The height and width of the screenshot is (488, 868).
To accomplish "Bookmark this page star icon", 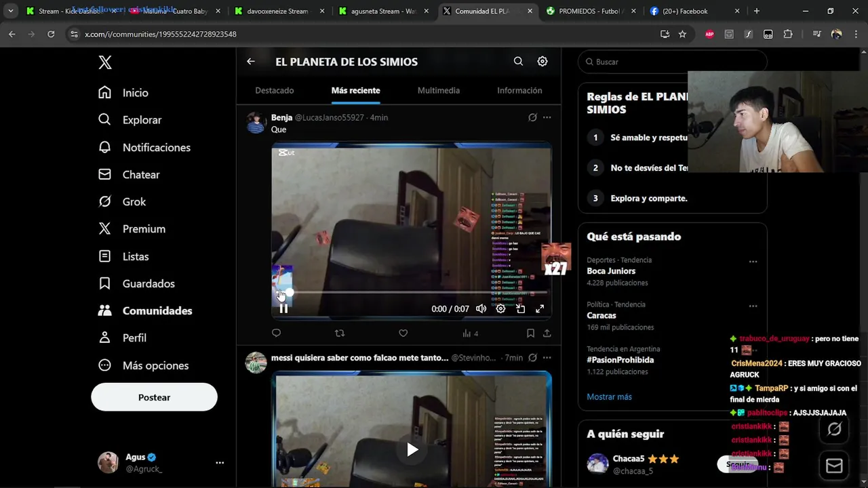I will coord(682,34).
